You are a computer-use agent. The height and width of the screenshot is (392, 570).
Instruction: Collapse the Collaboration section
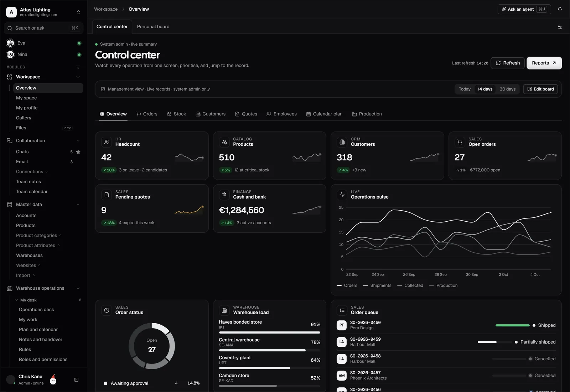point(78,141)
